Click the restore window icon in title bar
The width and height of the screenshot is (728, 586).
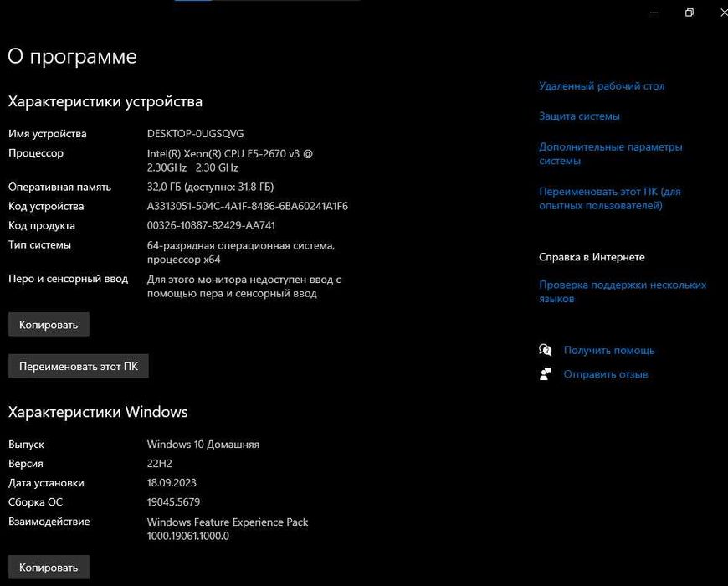(x=690, y=13)
